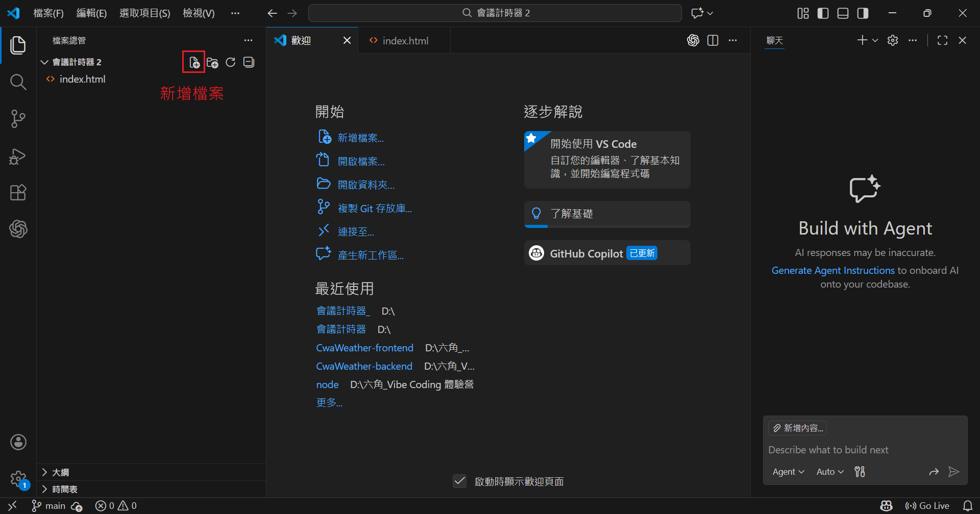Screen dimensions: 980x514
Task: Expand the 大綱 outline section
Action: pyautogui.click(x=60, y=472)
